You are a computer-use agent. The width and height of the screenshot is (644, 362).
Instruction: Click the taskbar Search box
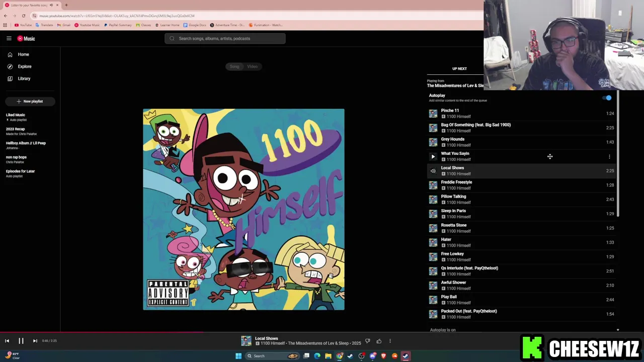272,356
